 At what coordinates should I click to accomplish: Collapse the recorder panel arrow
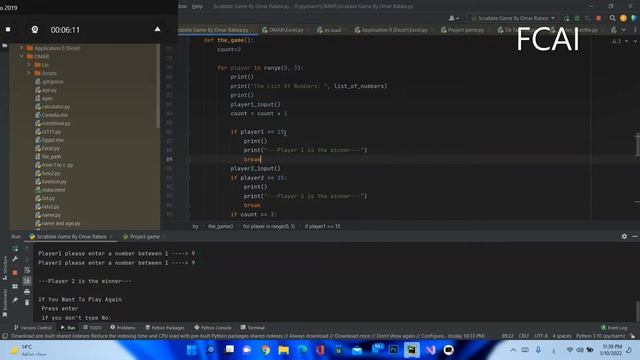pyautogui.click(x=157, y=29)
